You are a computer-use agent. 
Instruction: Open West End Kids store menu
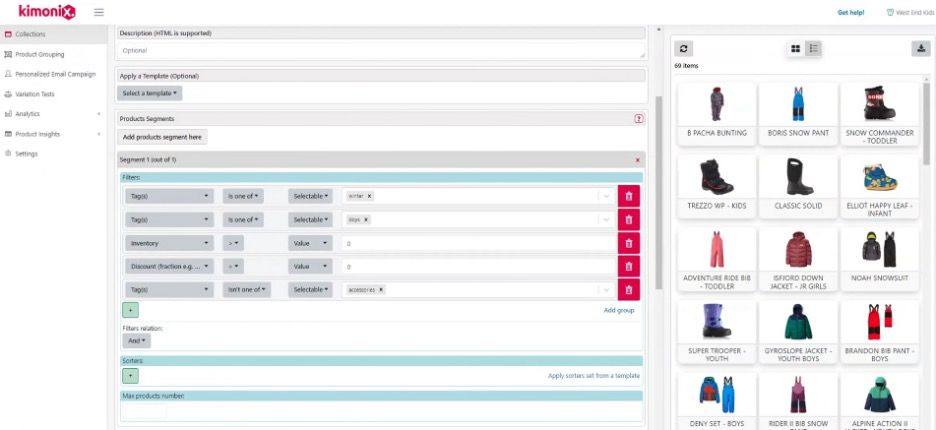point(910,12)
